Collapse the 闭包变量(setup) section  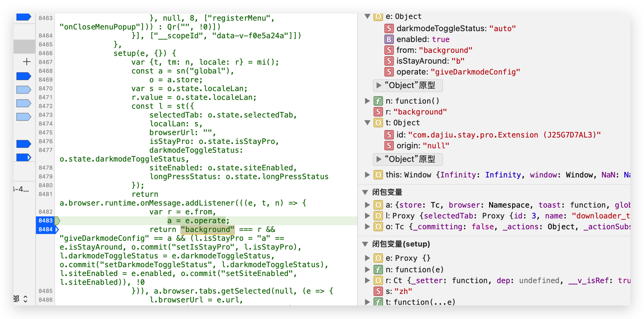[x=365, y=244]
